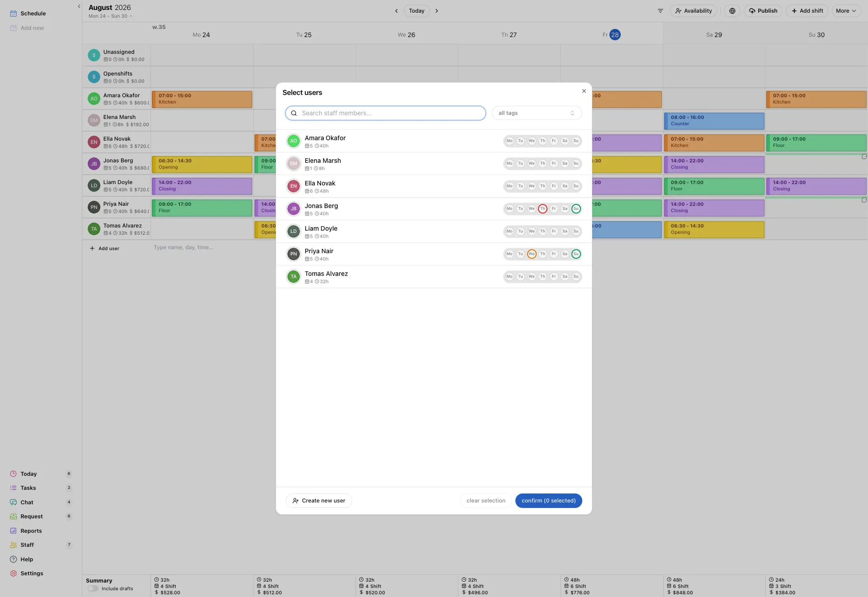
Task: Toggle Th for Jonas Berg
Action: [x=543, y=209]
